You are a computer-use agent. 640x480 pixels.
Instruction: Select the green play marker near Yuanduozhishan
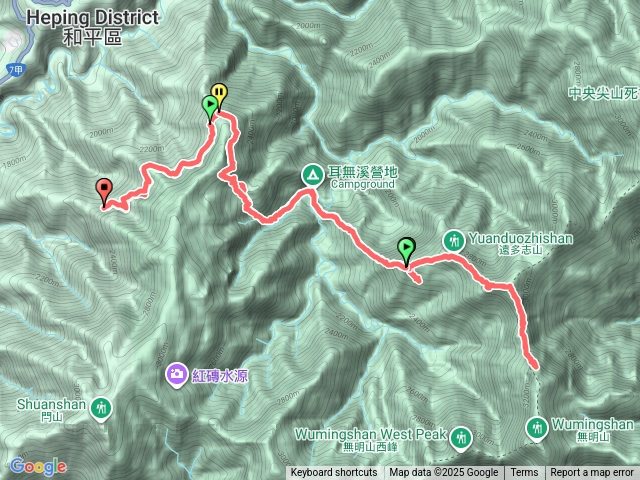coord(407,252)
